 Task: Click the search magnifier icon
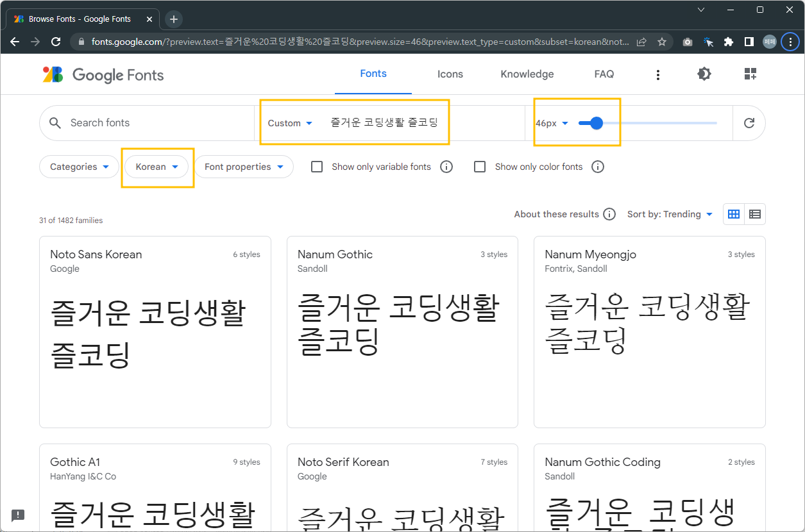point(55,122)
